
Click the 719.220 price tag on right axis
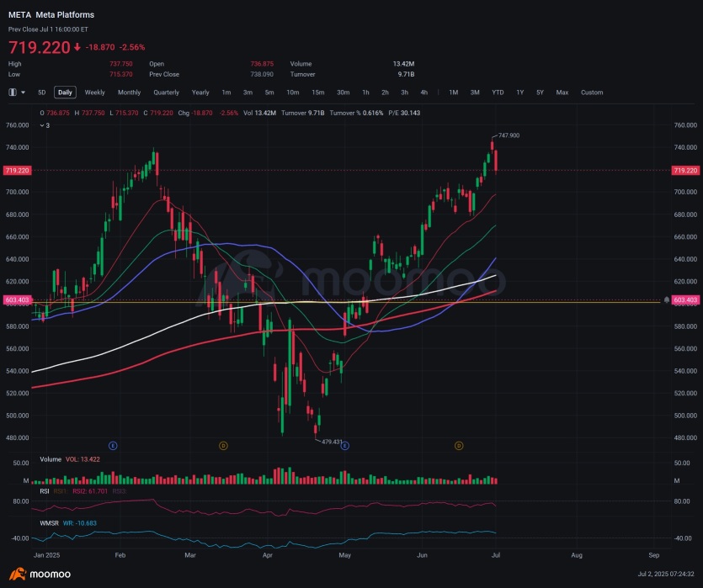pos(685,170)
